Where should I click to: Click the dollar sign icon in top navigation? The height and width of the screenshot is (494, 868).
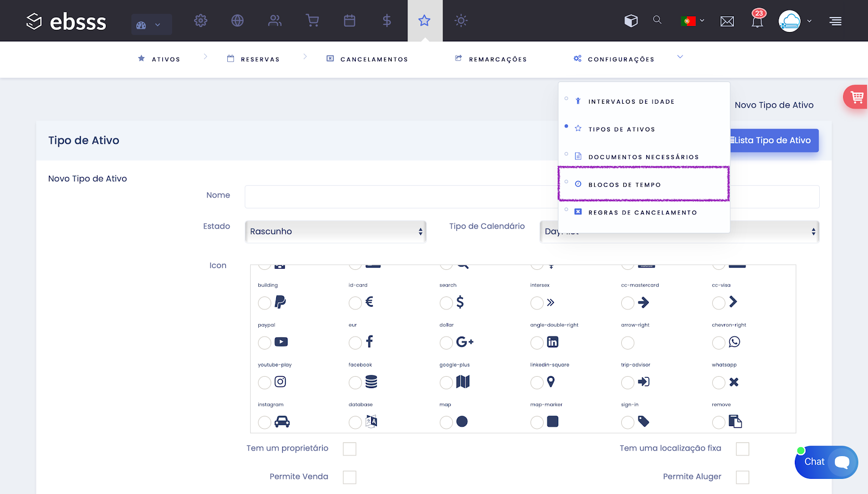387,21
